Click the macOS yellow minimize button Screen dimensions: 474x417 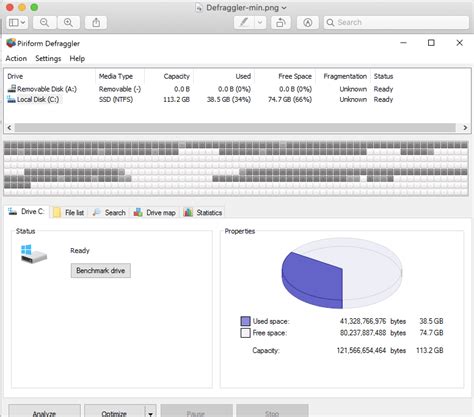[22, 7]
